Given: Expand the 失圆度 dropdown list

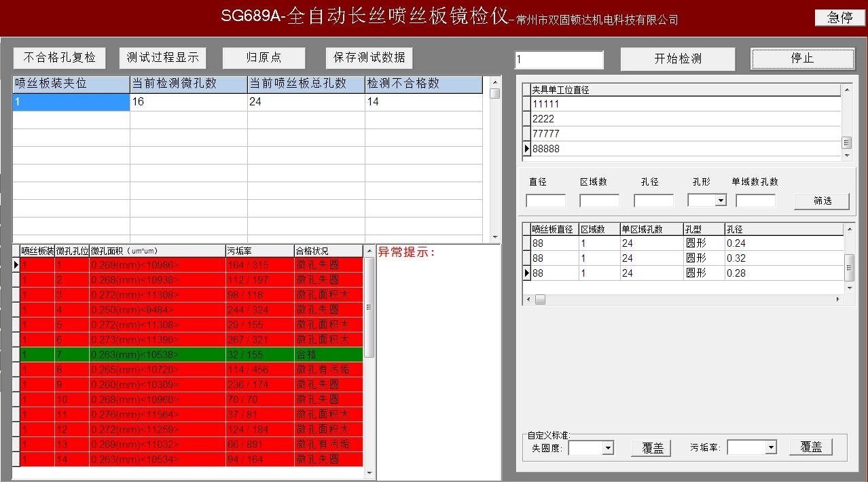Looking at the screenshot, I should (x=608, y=447).
